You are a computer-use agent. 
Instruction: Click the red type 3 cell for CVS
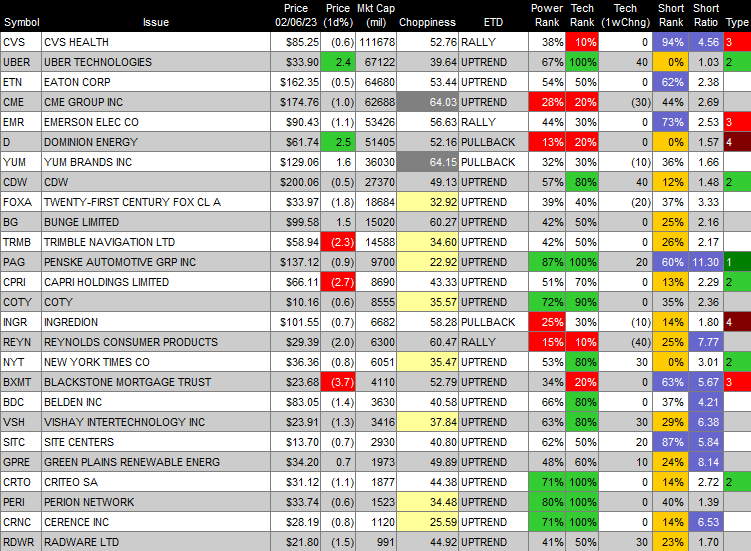point(737,42)
